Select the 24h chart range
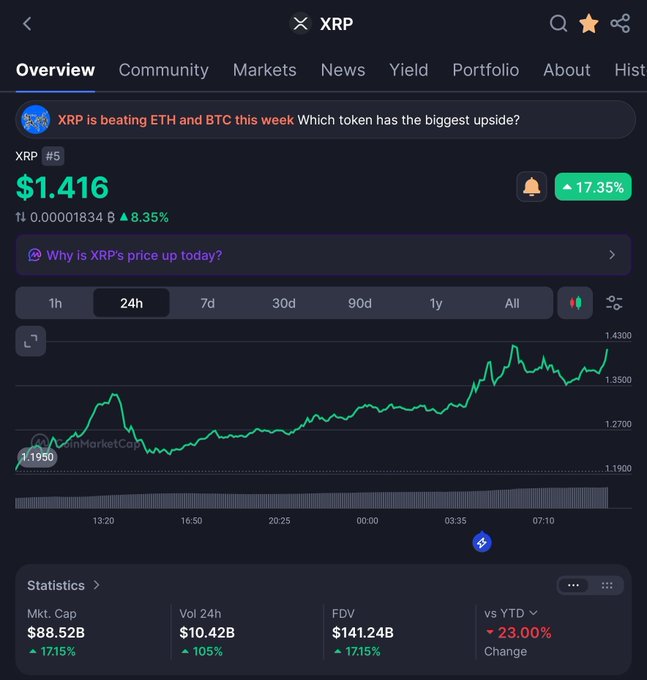The height and width of the screenshot is (680, 647). pos(131,303)
